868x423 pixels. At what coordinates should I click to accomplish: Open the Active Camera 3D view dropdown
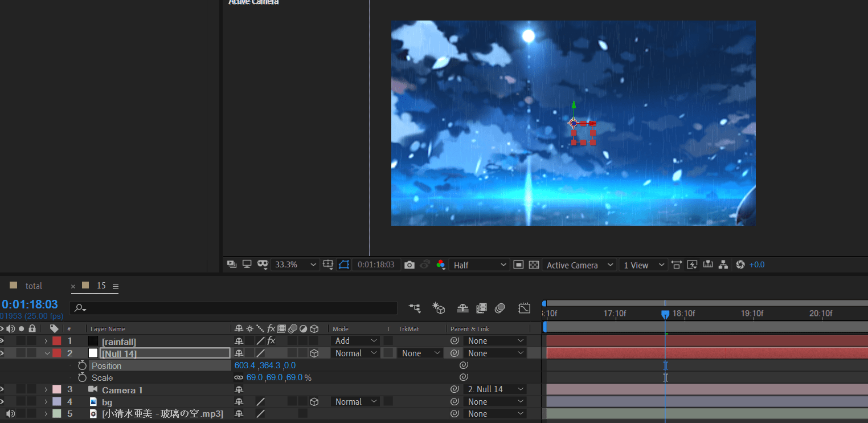579,265
